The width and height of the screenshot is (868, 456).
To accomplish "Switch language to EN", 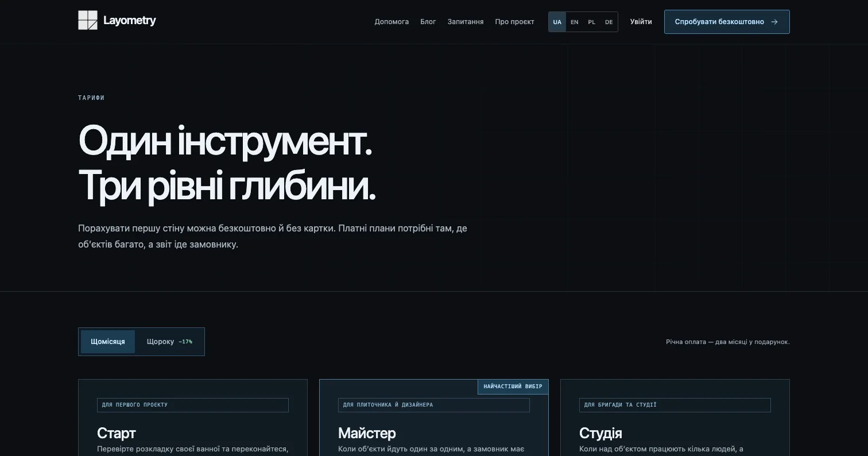I will coord(575,22).
